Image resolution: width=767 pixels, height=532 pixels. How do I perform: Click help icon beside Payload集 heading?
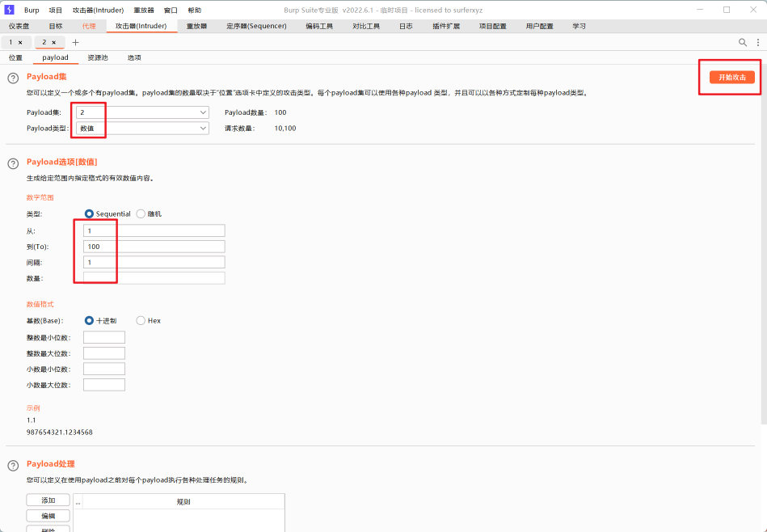13,78
